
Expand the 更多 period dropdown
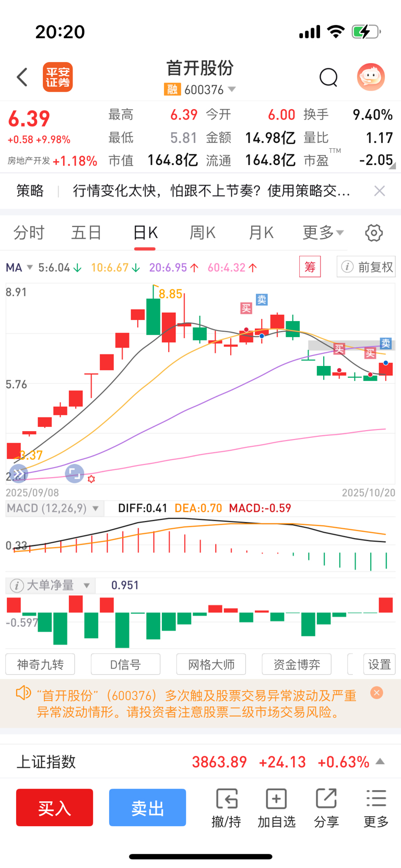[323, 233]
